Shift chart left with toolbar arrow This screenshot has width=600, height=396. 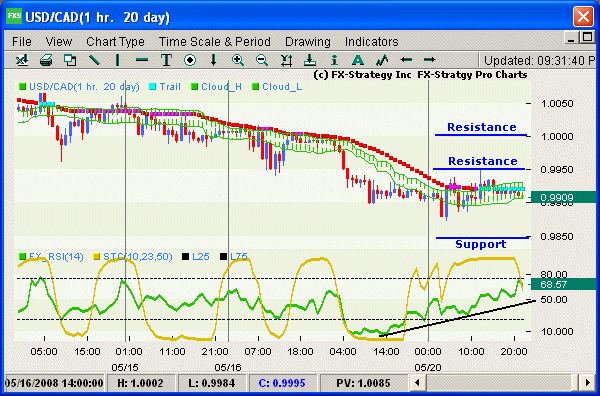[x=406, y=60]
